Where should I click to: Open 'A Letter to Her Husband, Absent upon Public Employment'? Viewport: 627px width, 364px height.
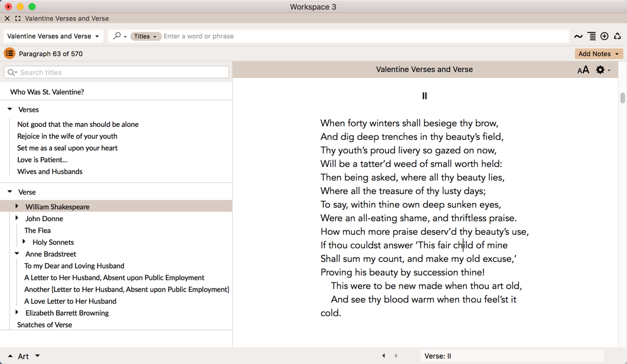coord(114,278)
